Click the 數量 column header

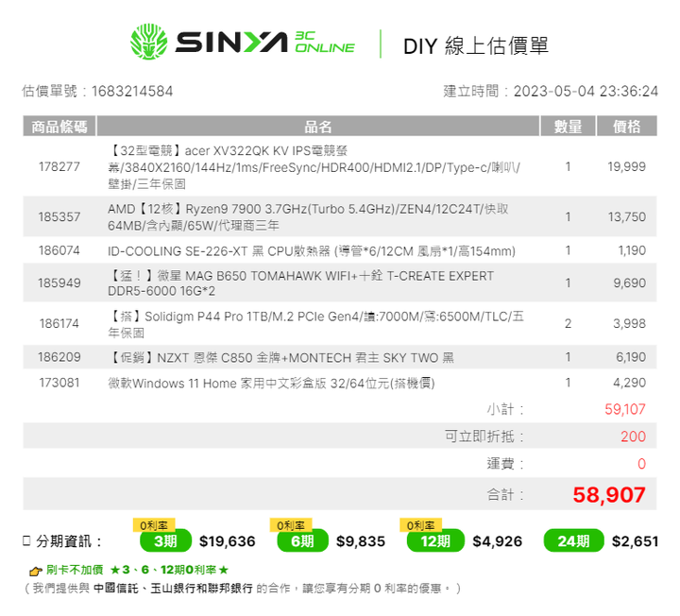tap(569, 127)
